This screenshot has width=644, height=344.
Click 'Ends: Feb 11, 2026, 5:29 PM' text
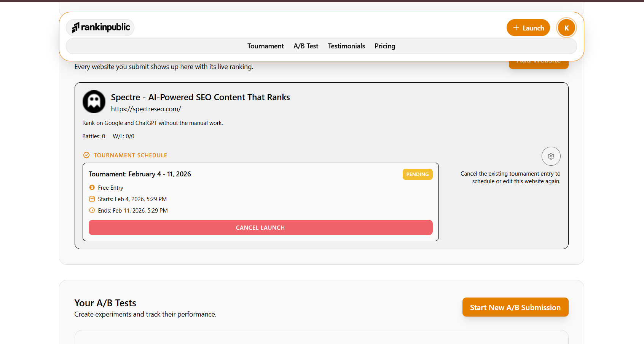tap(133, 211)
